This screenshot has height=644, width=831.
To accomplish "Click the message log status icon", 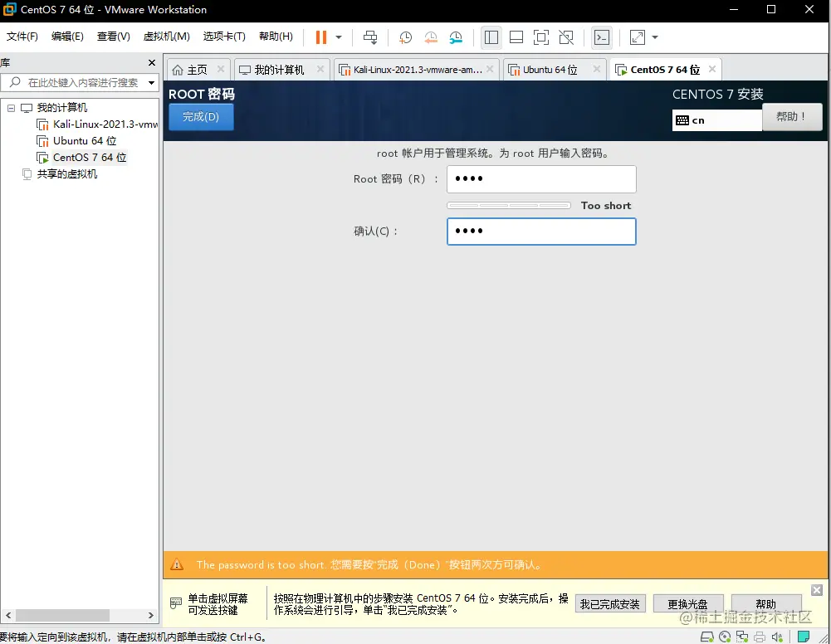I will click(804, 637).
